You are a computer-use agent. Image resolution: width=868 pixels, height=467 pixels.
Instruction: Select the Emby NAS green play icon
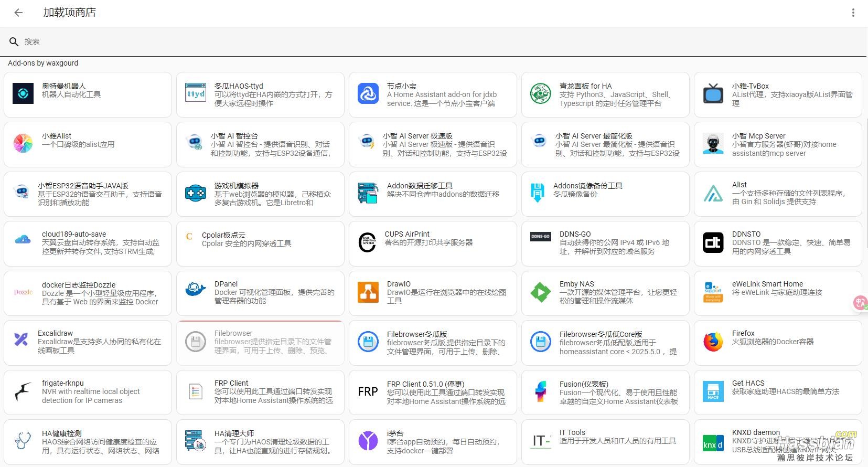pyautogui.click(x=541, y=292)
